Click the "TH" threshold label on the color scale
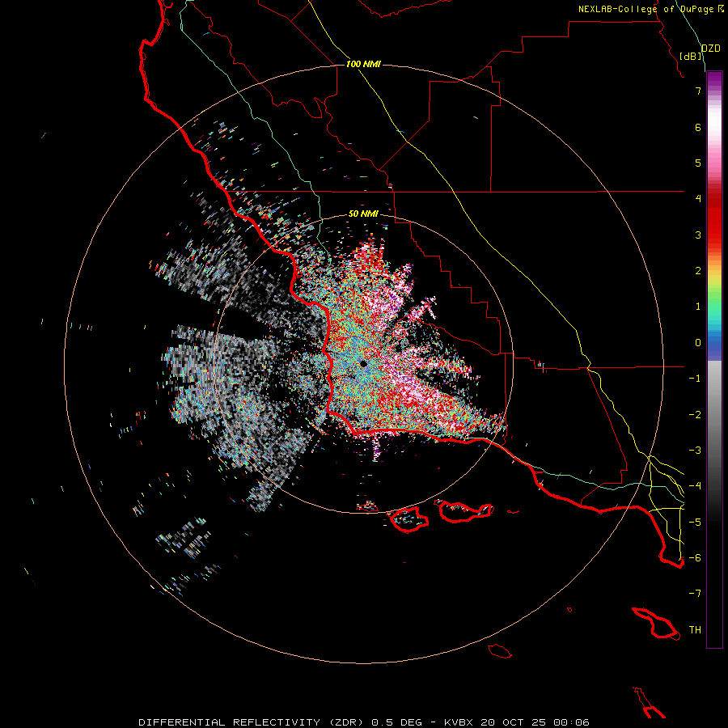Screen dimensions: 728x728 (695, 630)
